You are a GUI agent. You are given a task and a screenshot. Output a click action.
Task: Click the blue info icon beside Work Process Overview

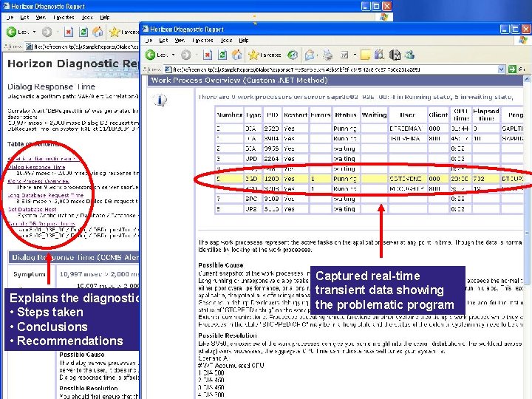[160, 100]
